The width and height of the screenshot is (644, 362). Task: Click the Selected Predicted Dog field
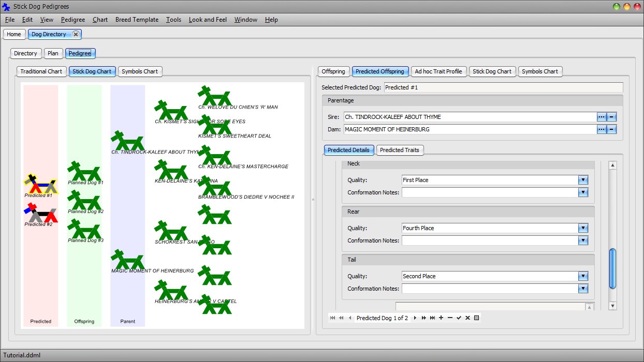point(503,87)
